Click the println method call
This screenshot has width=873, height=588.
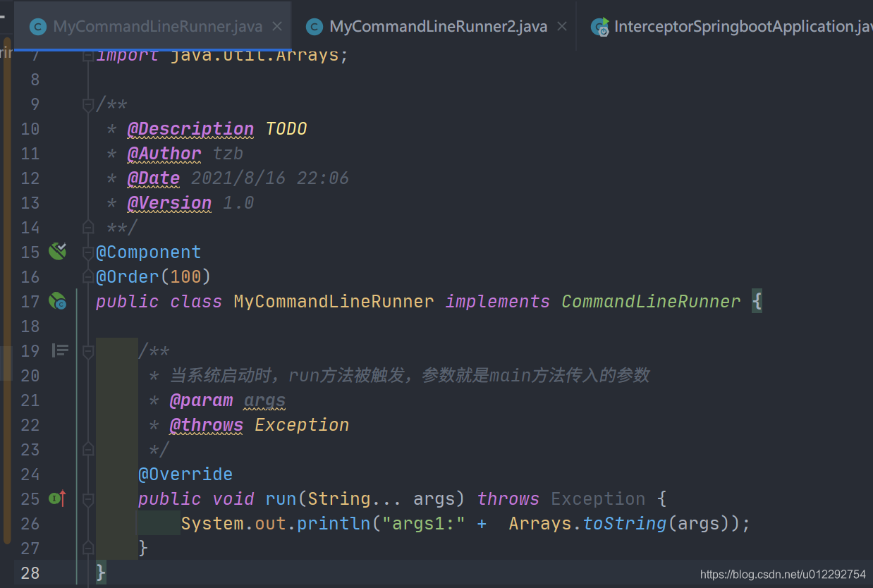[334, 524]
